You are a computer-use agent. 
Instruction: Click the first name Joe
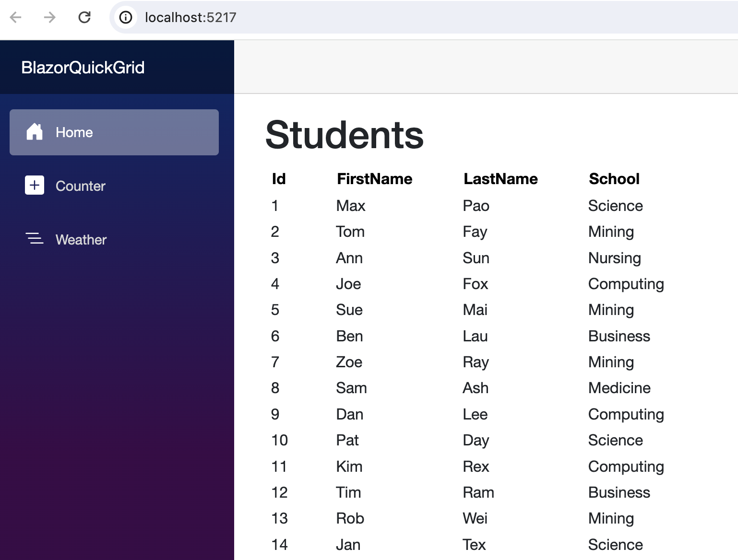348,284
